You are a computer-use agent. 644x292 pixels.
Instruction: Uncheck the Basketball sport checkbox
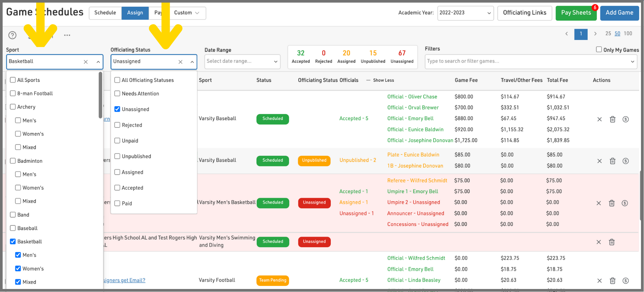click(x=13, y=241)
